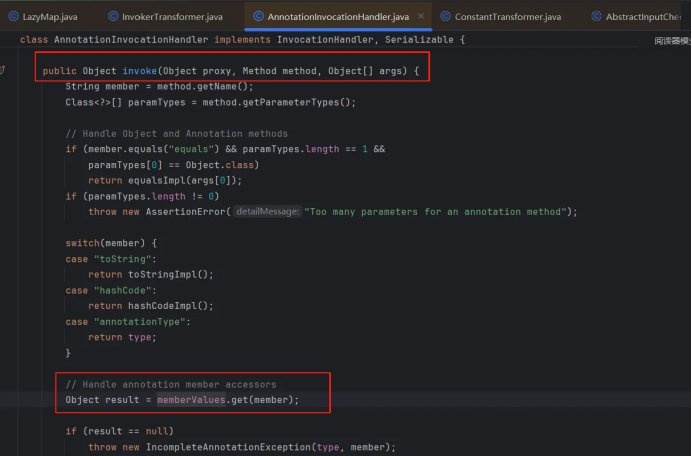Click the LazyMap.java class file icon

[11, 17]
